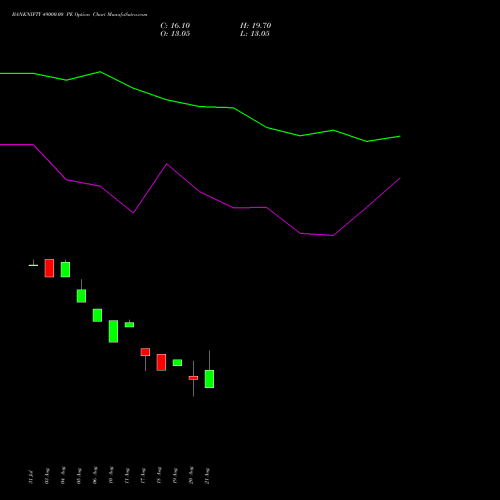Click the "11 Aug" date axis label

click(127, 476)
